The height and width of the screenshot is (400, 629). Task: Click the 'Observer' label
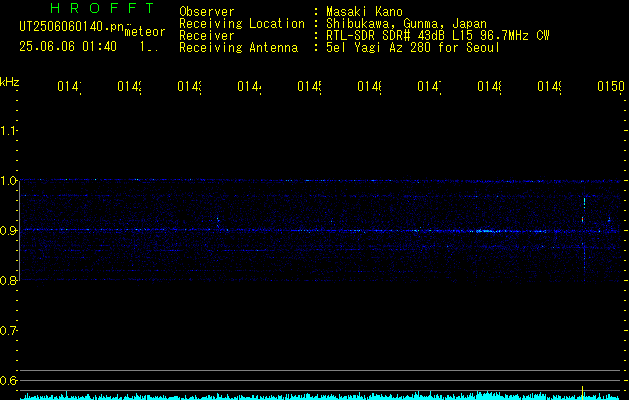[207, 12]
